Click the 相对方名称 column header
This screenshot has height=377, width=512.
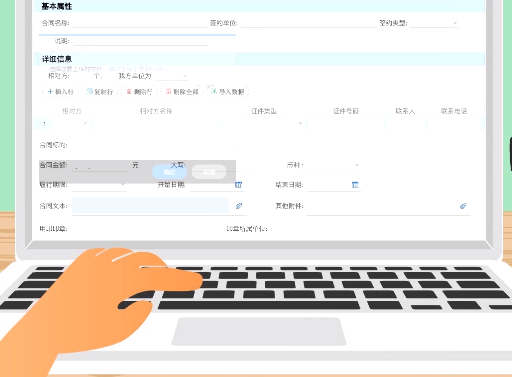coord(156,111)
